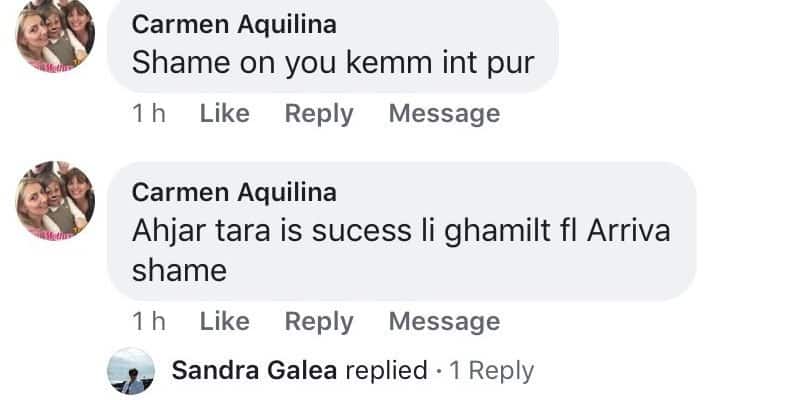Reply to the 'Ahjar tara is sucess' comment
This screenshot has height=400, width=803.
[319, 322]
